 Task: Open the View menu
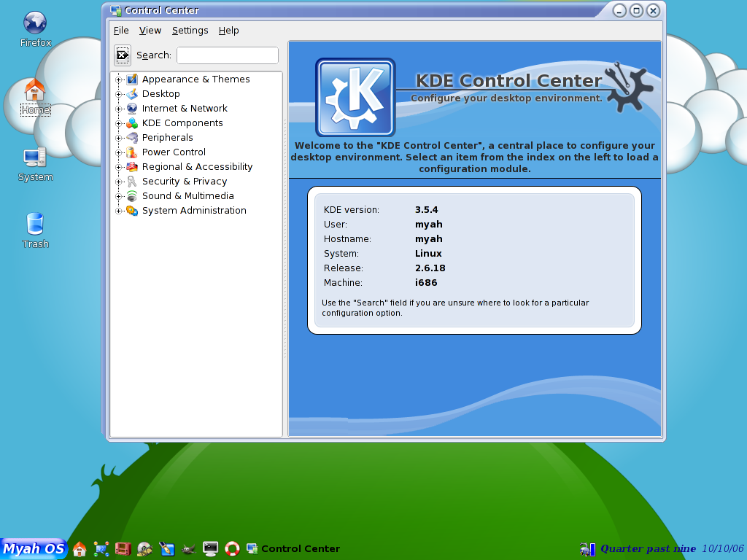coord(150,31)
